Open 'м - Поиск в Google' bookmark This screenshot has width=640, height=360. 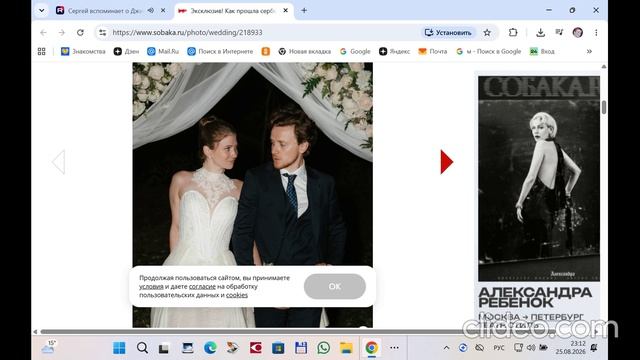click(489, 51)
